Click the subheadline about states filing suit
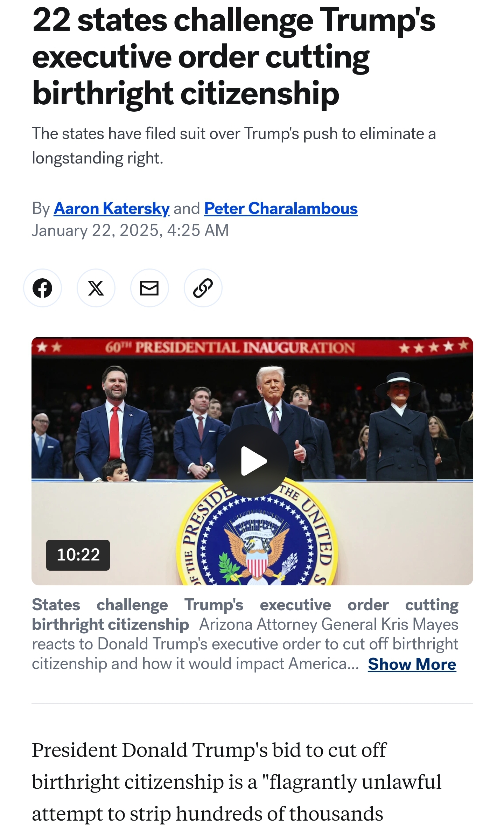The width and height of the screenshot is (504, 829). (x=234, y=146)
